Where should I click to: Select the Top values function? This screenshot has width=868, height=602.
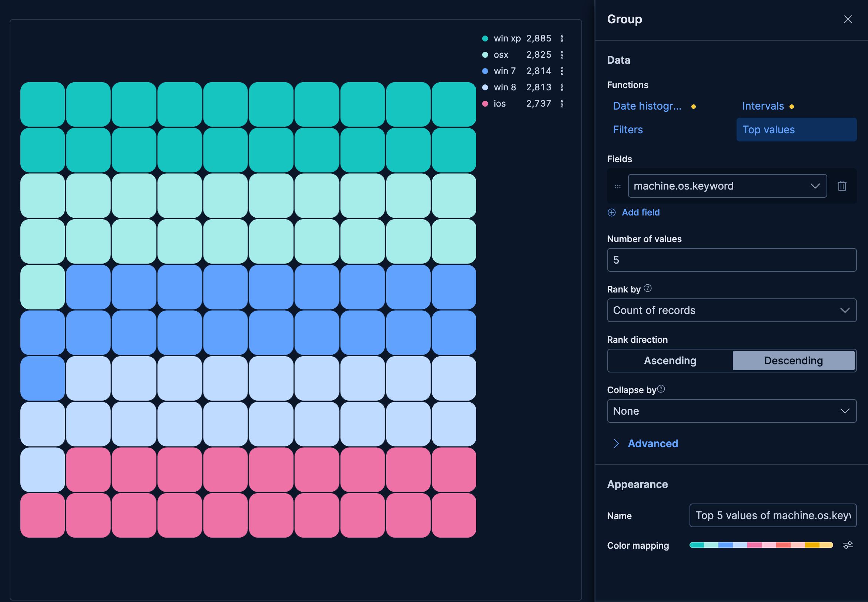[x=768, y=129]
